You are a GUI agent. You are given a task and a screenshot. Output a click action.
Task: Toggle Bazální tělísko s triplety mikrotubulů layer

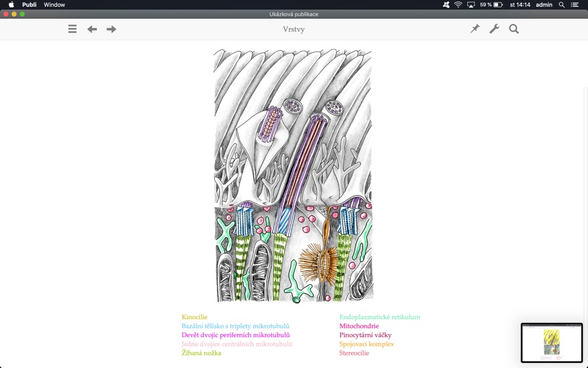pos(235,326)
